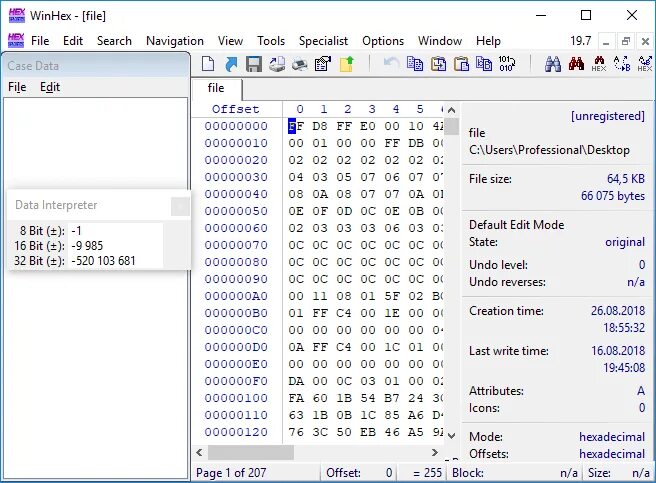The width and height of the screenshot is (656, 483).
Task: Click offset row 00000120
Action: coord(236,432)
